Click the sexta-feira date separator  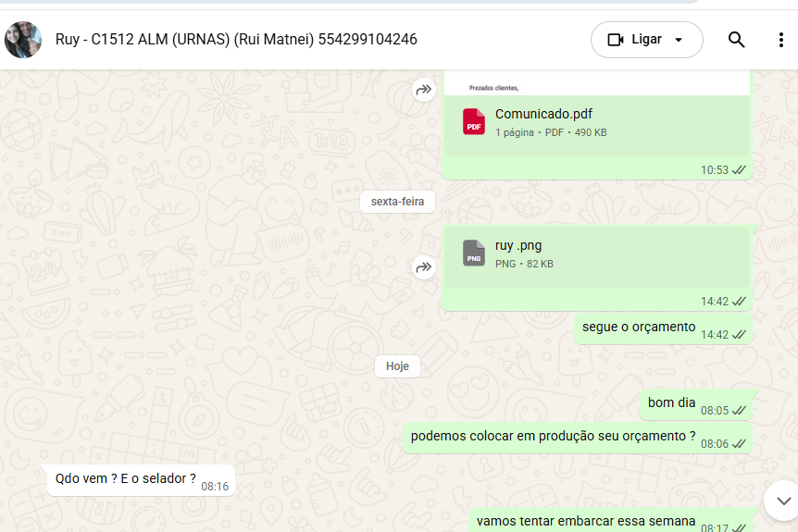[397, 202]
